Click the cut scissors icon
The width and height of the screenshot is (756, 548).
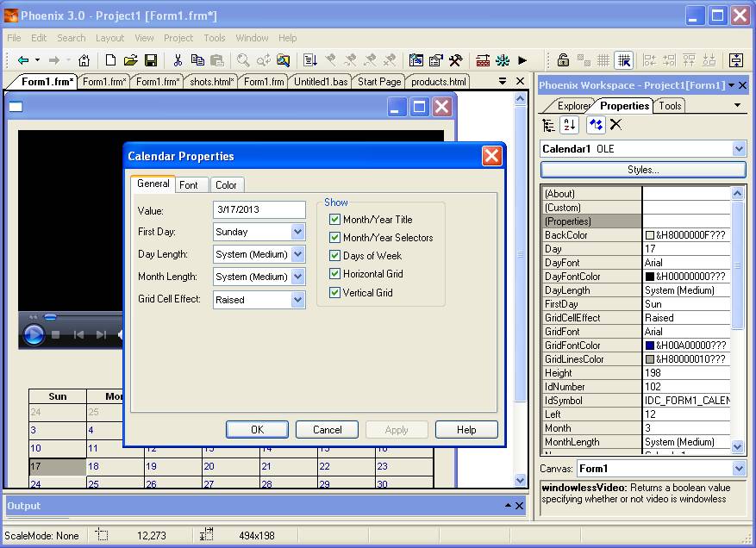178,60
